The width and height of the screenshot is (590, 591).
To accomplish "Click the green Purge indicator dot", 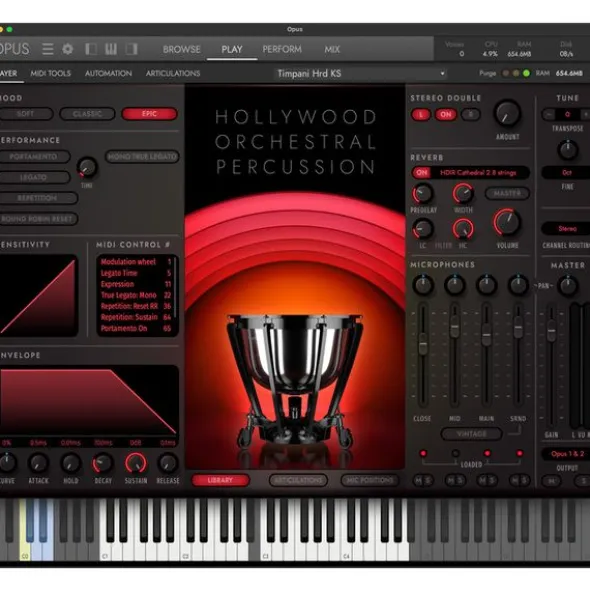I will pos(526,73).
